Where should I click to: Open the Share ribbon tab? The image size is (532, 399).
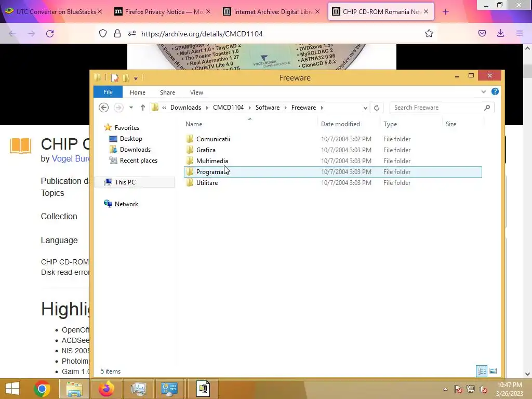pos(167,92)
